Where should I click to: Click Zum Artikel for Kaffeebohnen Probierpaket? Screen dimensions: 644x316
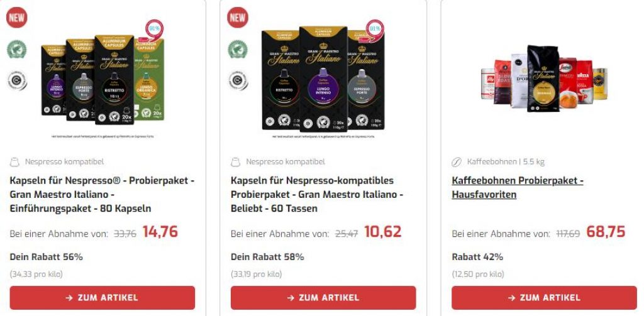544,298
